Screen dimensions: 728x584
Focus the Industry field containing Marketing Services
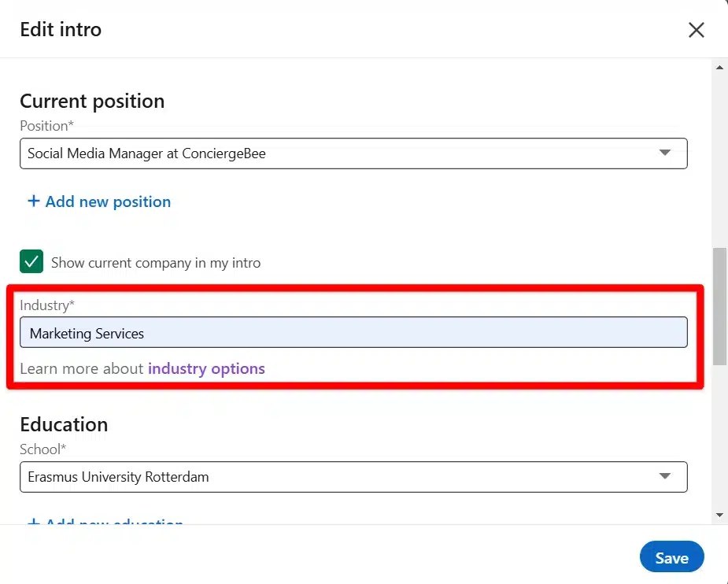coord(353,332)
